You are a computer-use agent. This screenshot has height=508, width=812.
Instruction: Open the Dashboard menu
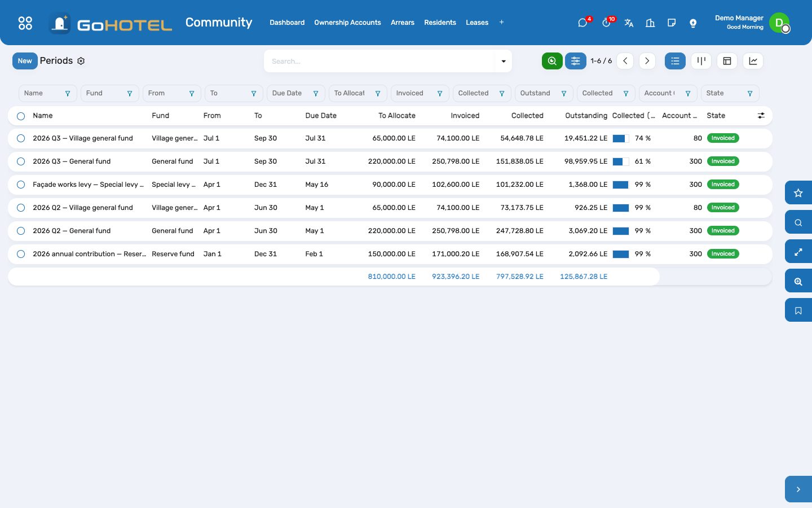[x=287, y=23]
